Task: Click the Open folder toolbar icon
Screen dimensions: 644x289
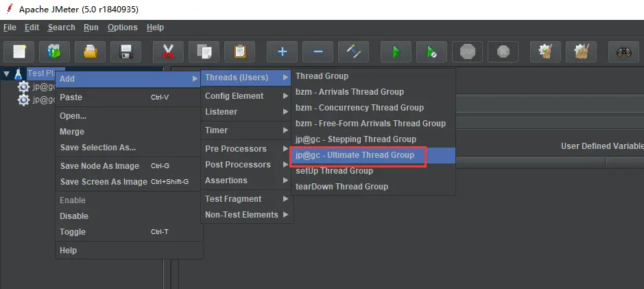Action: [x=90, y=51]
